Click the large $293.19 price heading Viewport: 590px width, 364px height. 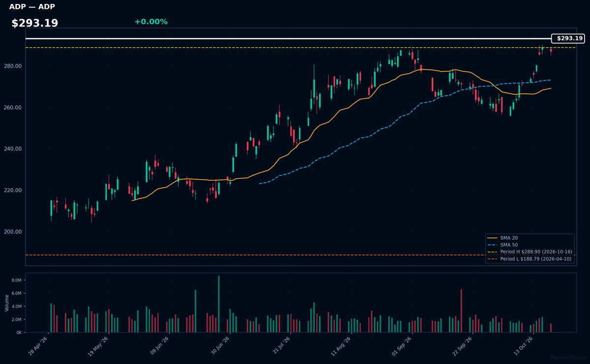tap(35, 23)
